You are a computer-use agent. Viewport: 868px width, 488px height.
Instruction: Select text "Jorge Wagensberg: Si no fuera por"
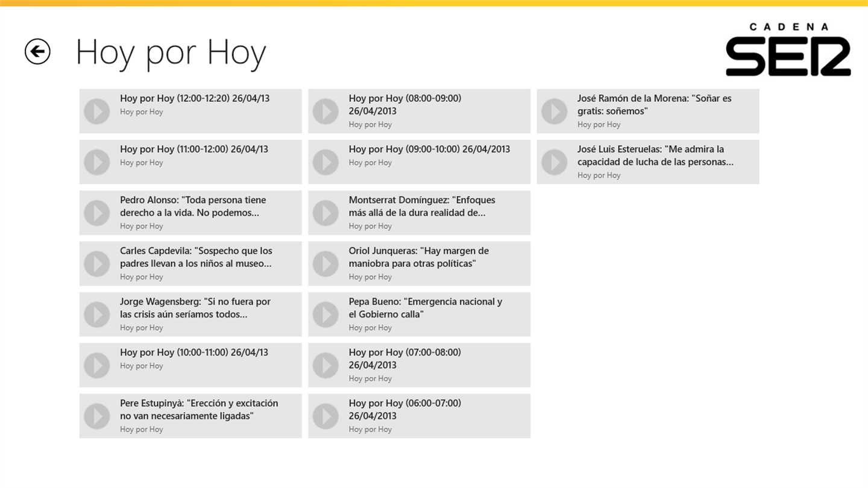tap(195, 307)
